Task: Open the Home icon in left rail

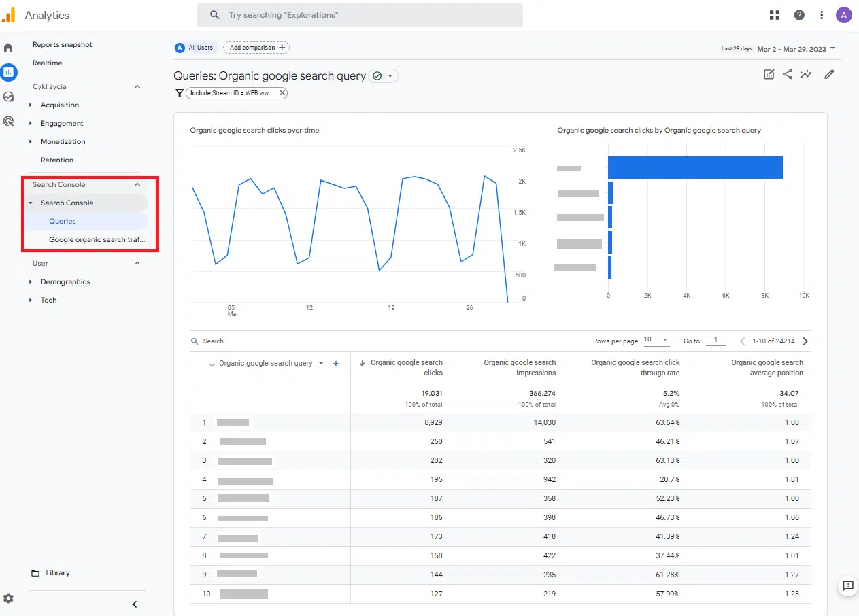Action: point(8,48)
